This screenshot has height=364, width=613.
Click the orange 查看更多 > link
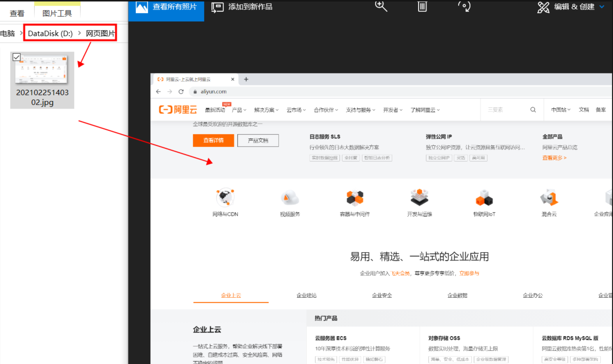[x=554, y=158]
